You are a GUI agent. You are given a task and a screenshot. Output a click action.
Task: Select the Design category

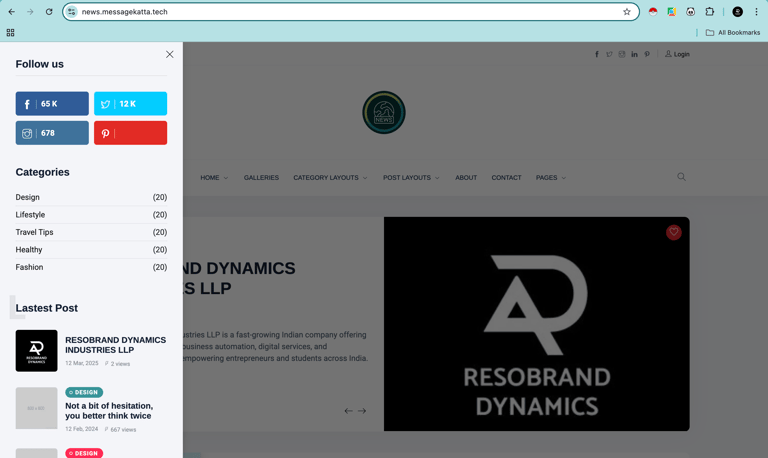(x=91, y=197)
